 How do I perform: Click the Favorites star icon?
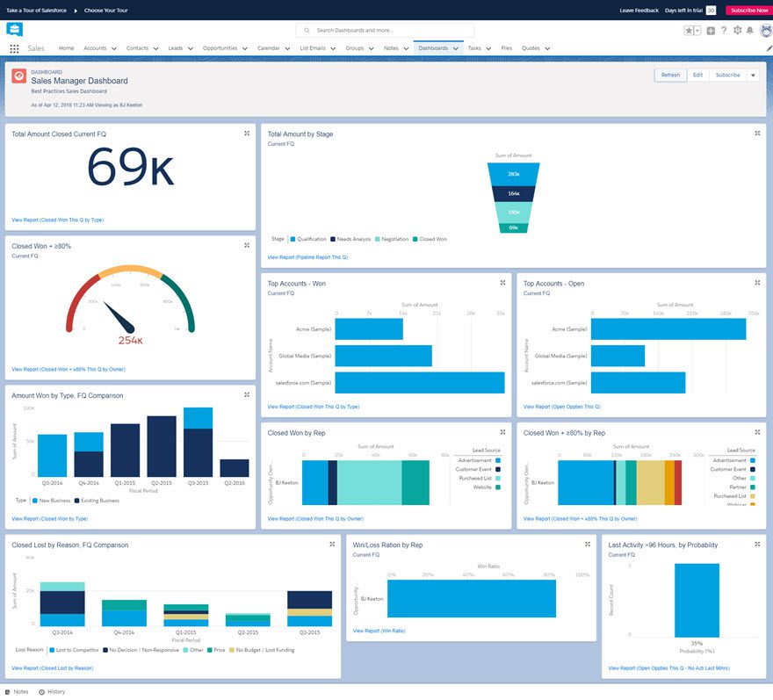pyautogui.click(x=689, y=31)
